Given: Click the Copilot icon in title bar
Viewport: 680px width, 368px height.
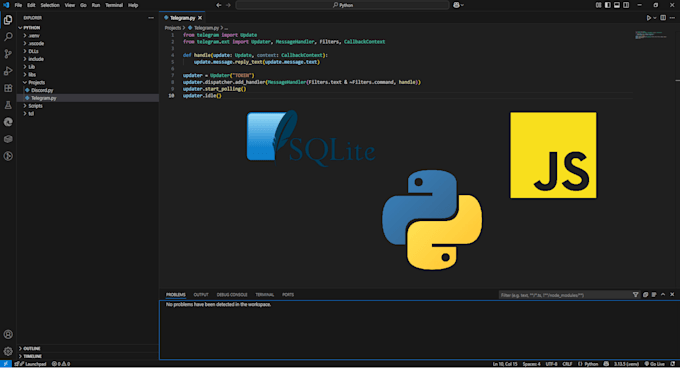Looking at the screenshot, I should [456, 5].
